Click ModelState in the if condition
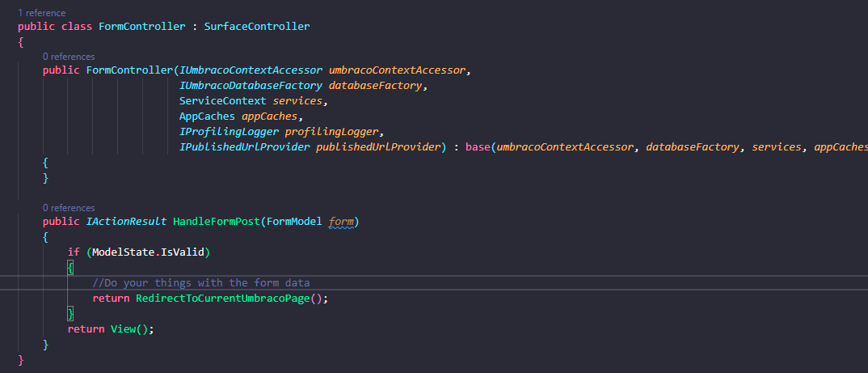Image resolution: width=868 pixels, height=373 pixels. point(123,252)
